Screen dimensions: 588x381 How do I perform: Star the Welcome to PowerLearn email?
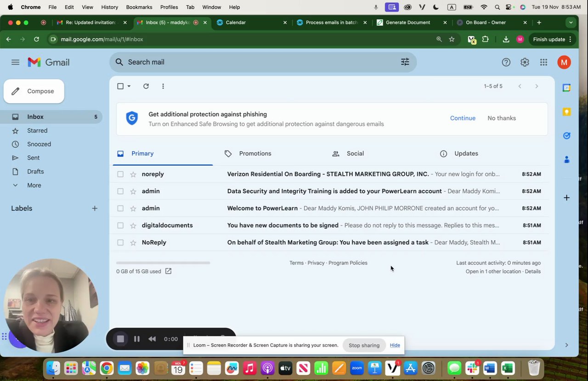[133, 208]
